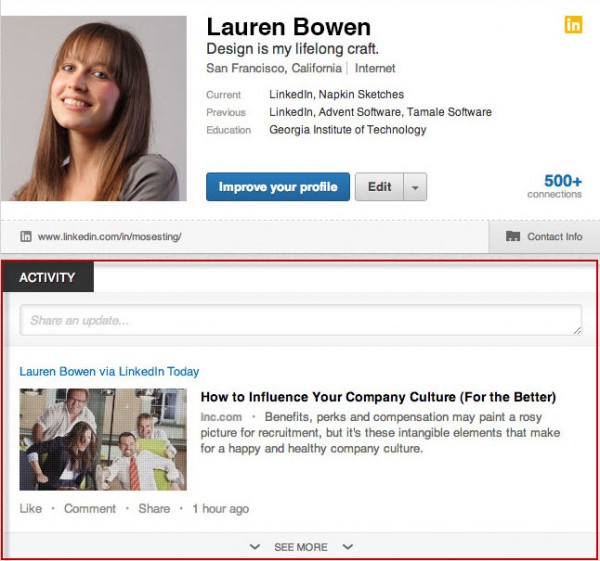Click the Share an update text field
Image resolution: width=600 pixels, height=561 pixels.
(x=300, y=320)
